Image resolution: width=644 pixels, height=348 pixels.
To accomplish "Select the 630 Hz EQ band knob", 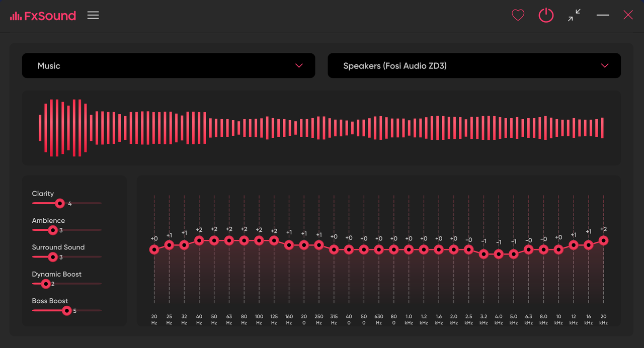I will coord(379,249).
